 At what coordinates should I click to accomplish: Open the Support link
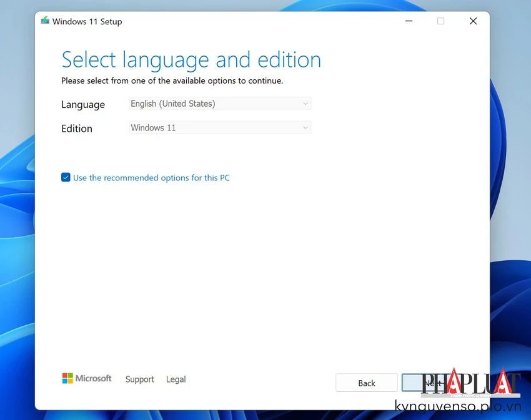tap(139, 379)
